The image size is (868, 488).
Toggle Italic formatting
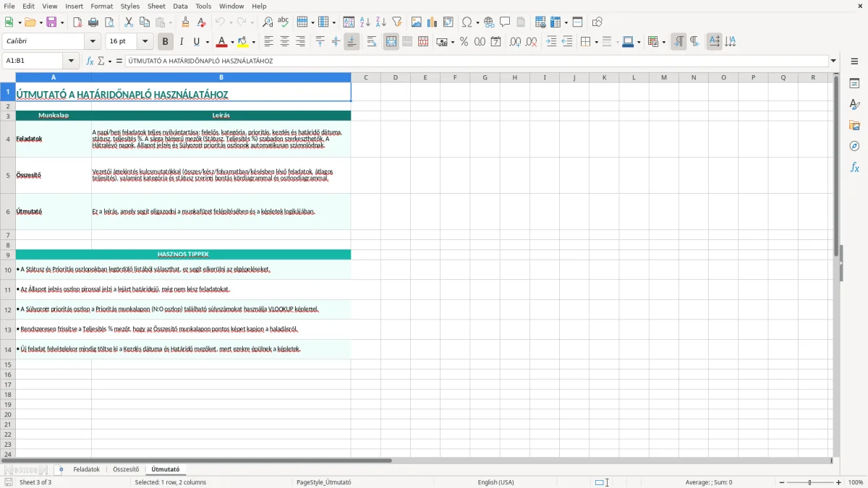tap(181, 42)
